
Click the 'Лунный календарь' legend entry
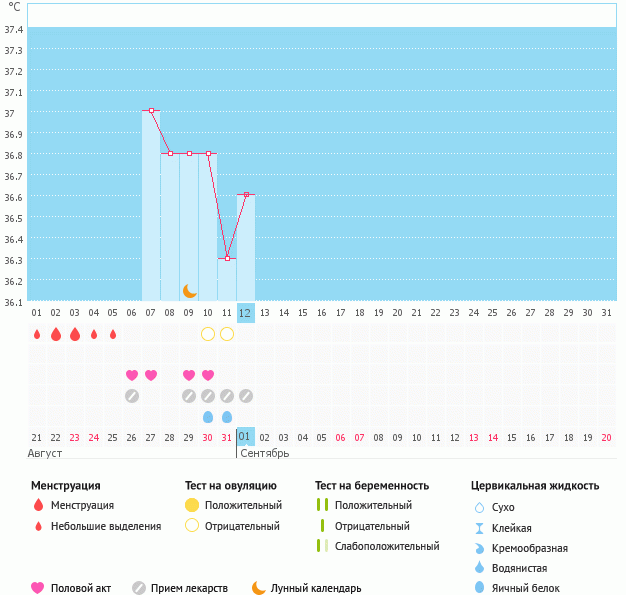(316, 588)
